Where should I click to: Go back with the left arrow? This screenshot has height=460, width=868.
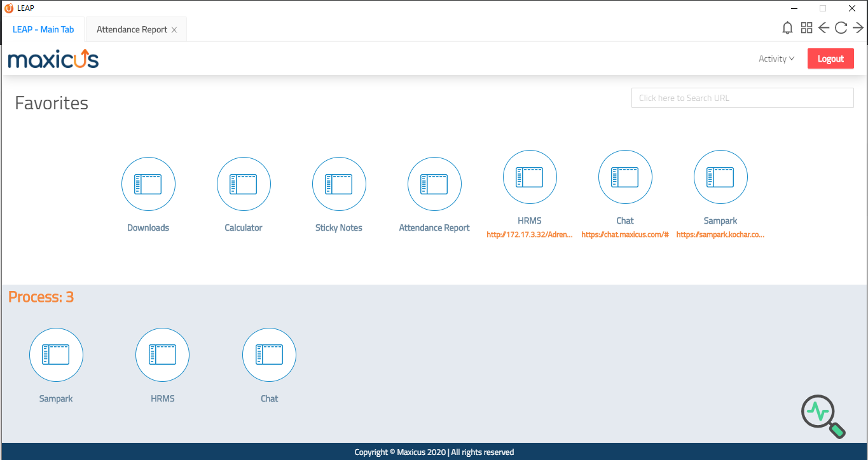[x=823, y=28]
